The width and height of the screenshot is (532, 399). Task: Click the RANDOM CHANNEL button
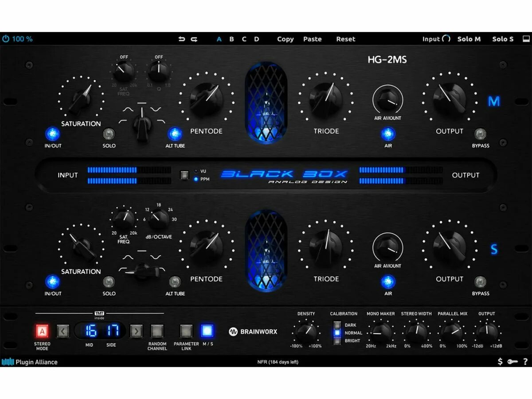click(x=157, y=331)
